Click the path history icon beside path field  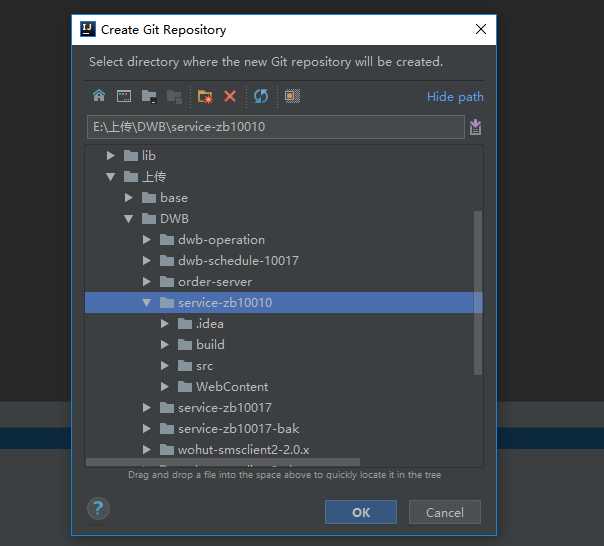(x=475, y=127)
